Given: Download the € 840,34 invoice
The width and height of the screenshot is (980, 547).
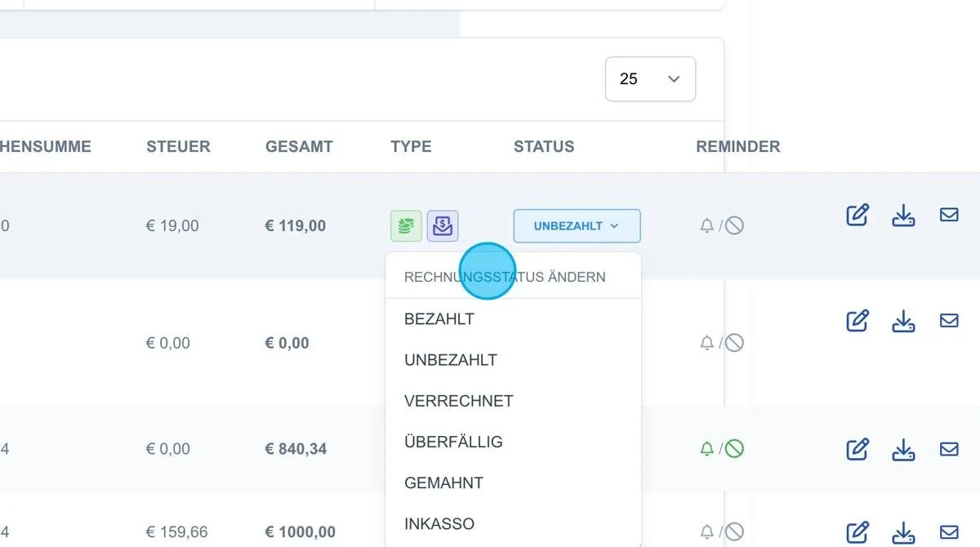Looking at the screenshot, I should [903, 449].
